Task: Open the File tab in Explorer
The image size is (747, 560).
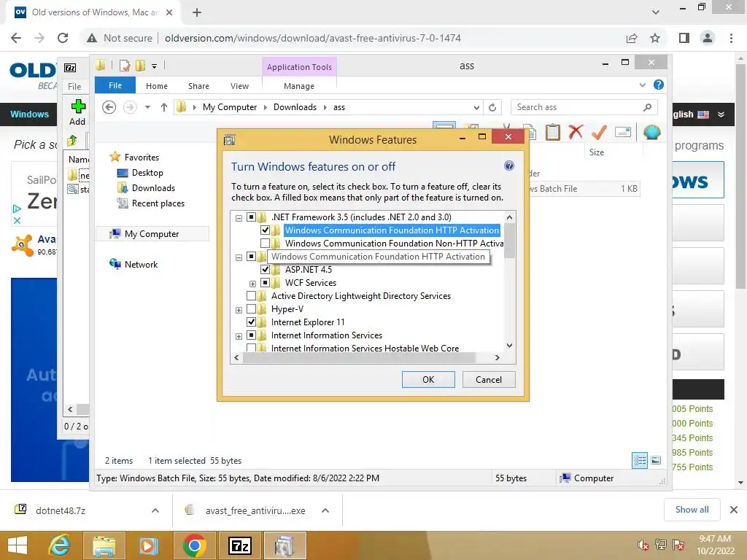Action: (x=115, y=85)
